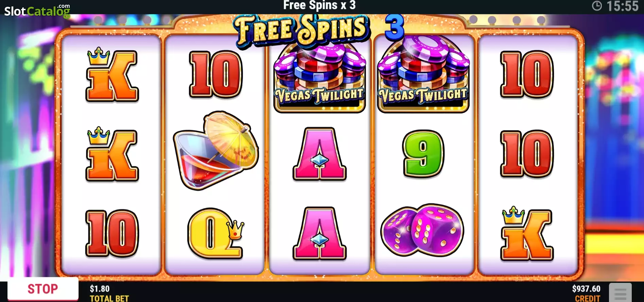Click the cocktail glass symbol
This screenshot has height=302, width=644.
tap(216, 150)
